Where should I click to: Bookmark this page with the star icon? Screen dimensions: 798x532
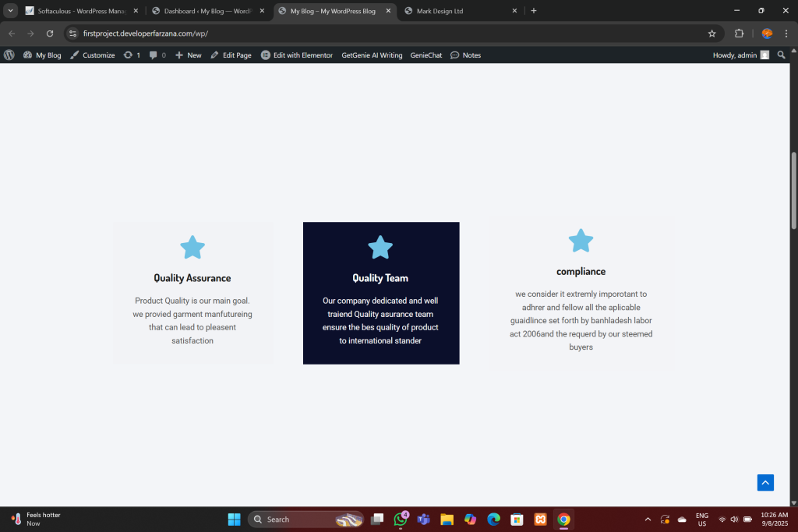pos(711,33)
